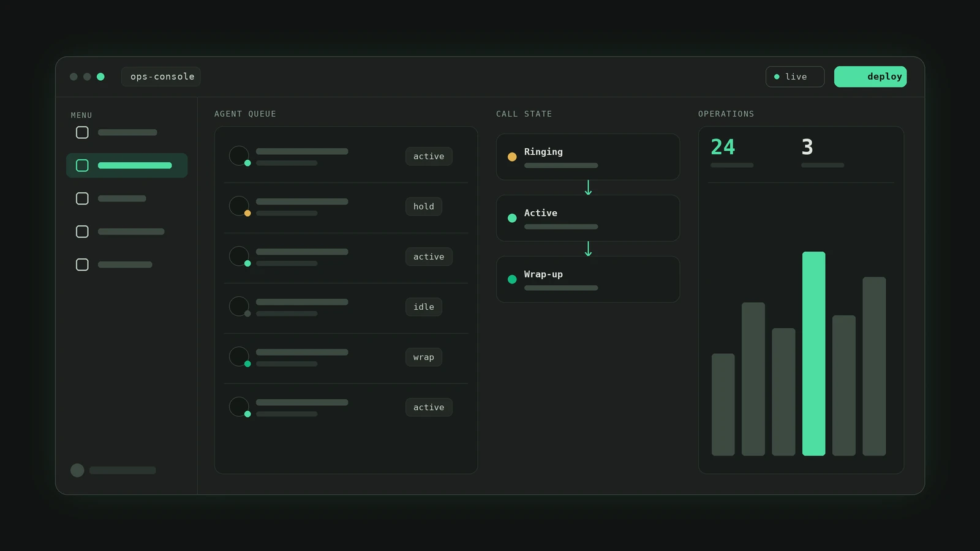This screenshot has width=980, height=551.
Task: Click the wrap status tag in agent queue
Action: click(423, 357)
